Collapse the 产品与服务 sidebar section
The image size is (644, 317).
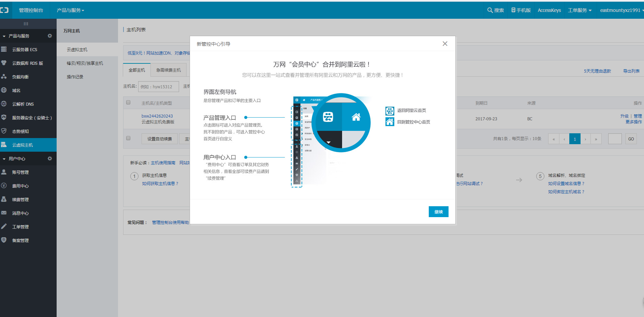pos(4,36)
